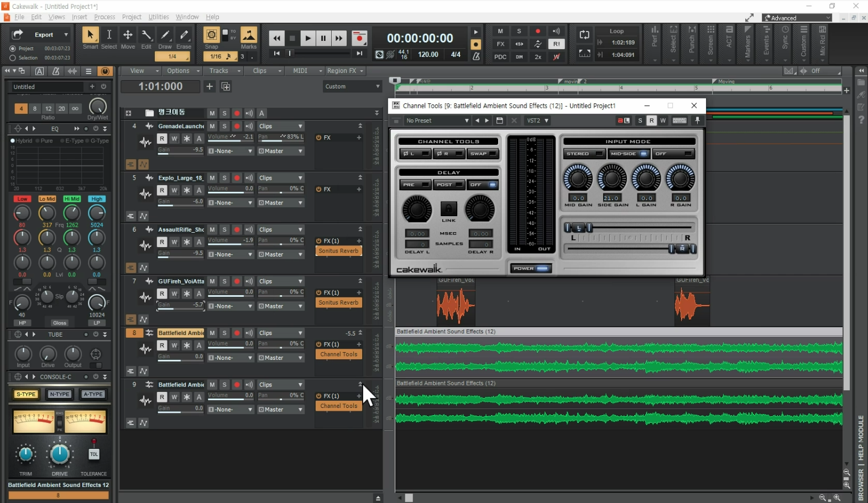The image size is (868, 503).
Task: Select the Smart tool
Action: pos(90,35)
